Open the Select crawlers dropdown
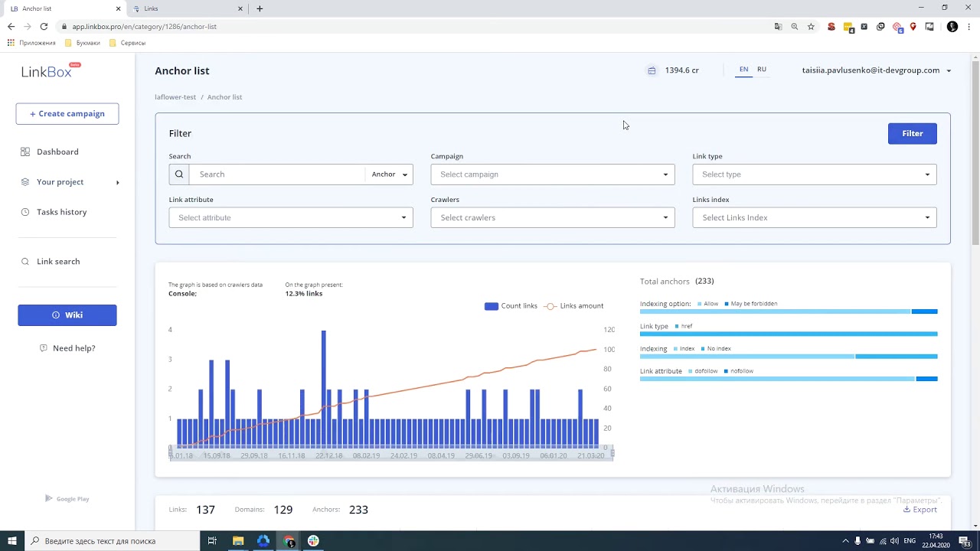This screenshot has height=551, width=980. [x=553, y=217]
